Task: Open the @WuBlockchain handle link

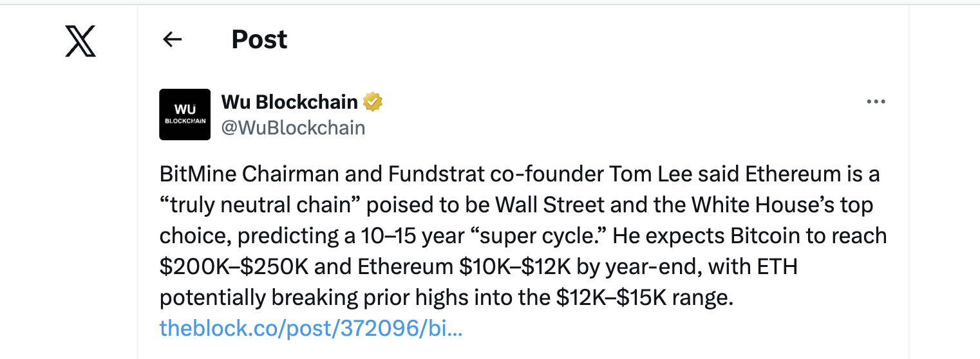Action: coord(293,128)
